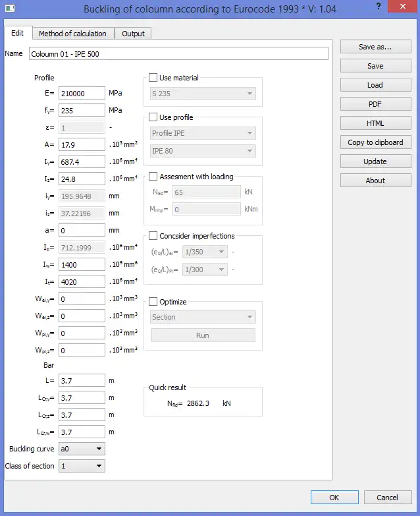The width and height of the screenshot is (420, 516).
Task: Click the Lcr,z= field
Action: coord(82,415)
